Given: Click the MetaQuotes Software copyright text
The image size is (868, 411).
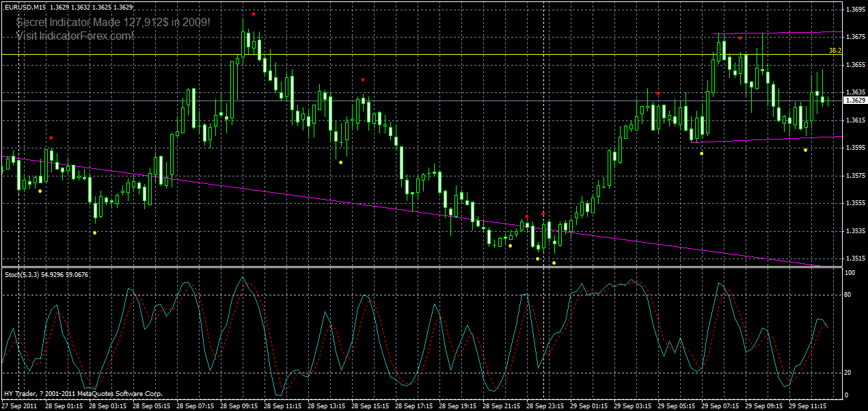Looking at the screenshot, I should 82,393.
